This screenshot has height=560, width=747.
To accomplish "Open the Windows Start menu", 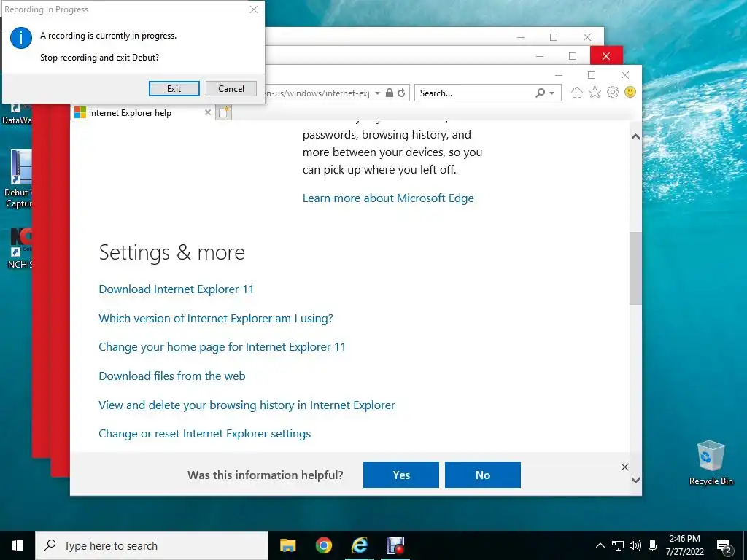I will (x=18, y=545).
